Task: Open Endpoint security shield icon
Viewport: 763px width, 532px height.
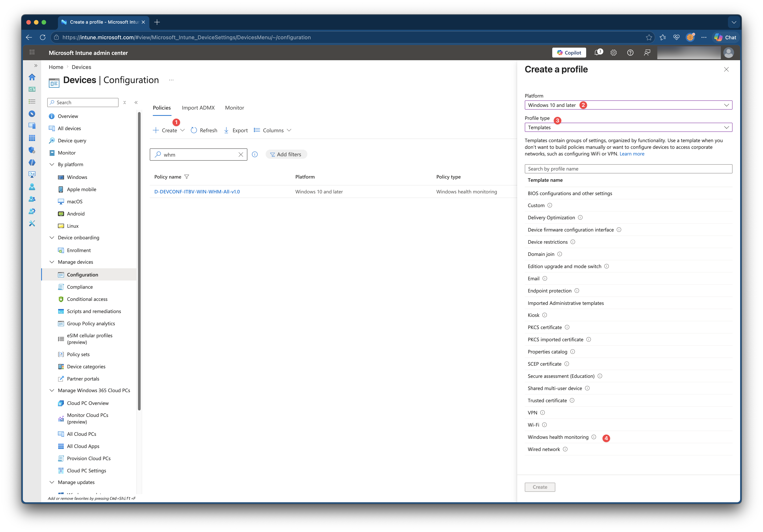Action: click(x=32, y=150)
